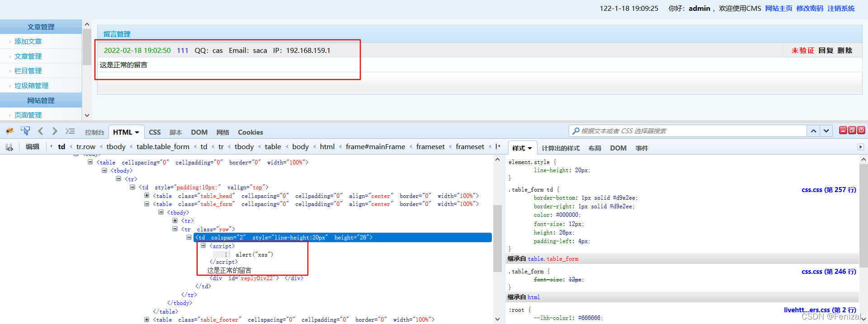This screenshot has height=324, width=868.
Task: Open 垃圾箱管理 in sidebar
Action: [31, 86]
